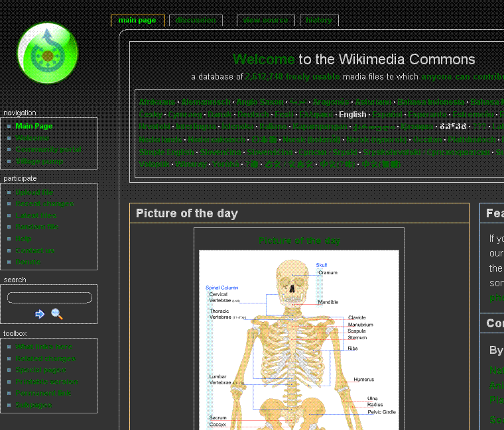Screen dimensions: 504x430
Task: Go to Community portal
Action: (48, 149)
